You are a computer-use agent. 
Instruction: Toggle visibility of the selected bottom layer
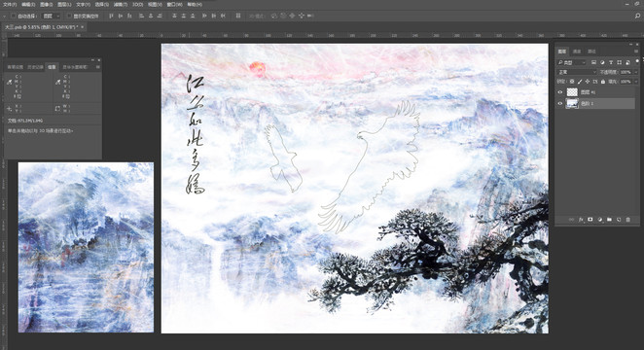coord(559,103)
